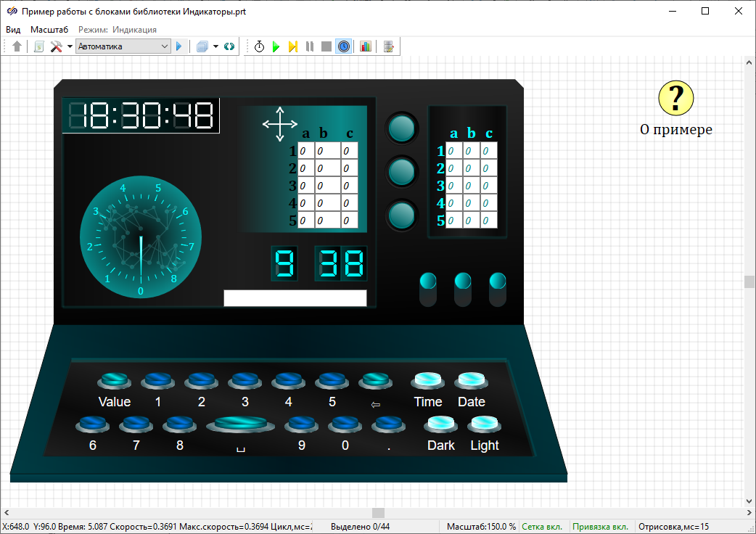This screenshot has width=756, height=534.
Task: Open the bar chart graphs icon
Action: [365, 46]
